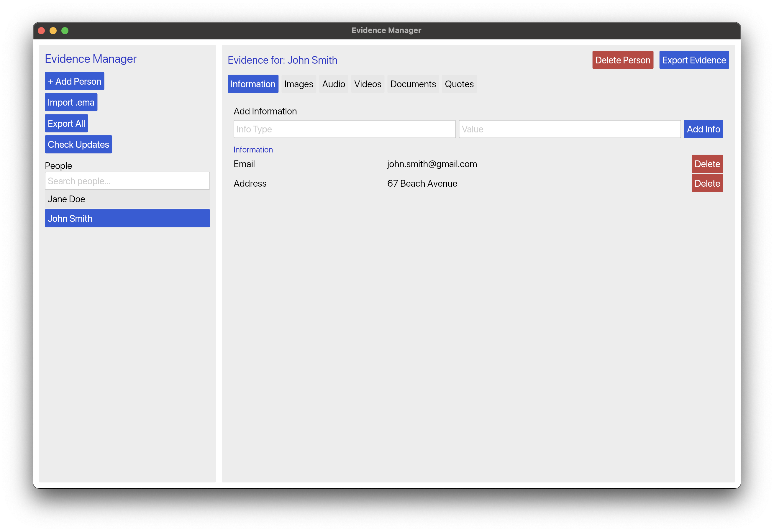Click the Info Type input field
Screen dimensions: 774x532
(344, 129)
